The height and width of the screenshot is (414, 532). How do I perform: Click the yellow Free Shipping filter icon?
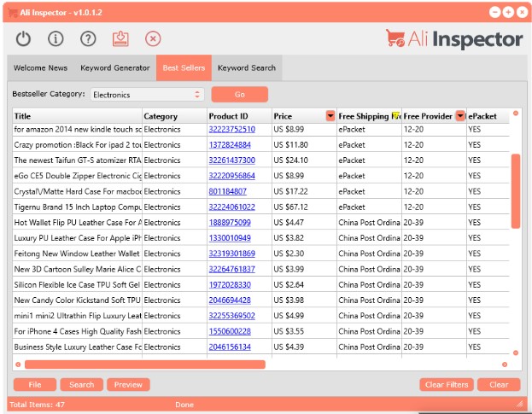pyautogui.click(x=395, y=116)
